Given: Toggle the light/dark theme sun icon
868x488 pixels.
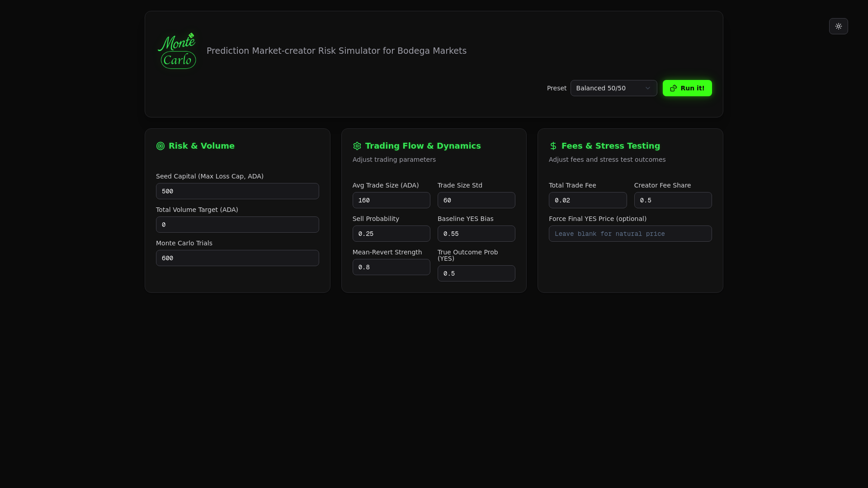Looking at the screenshot, I should pyautogui.click(x=838, y=26).
